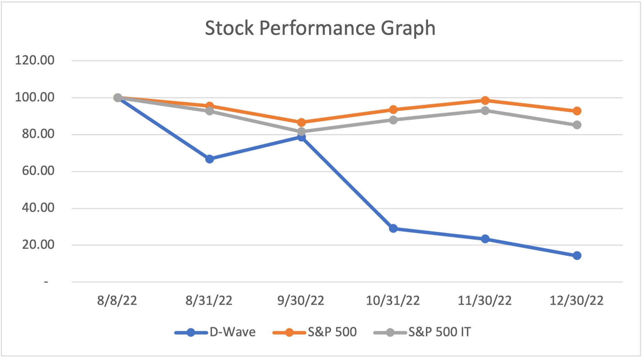Click the gray S&P 500 IT legend marker
Screen dimensions: 644x359
(x=390, y=333)
